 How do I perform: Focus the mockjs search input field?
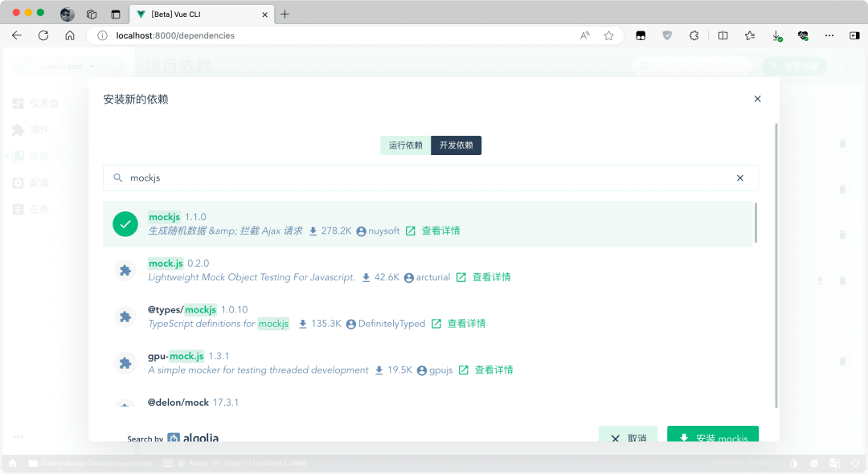coord(431,178)
